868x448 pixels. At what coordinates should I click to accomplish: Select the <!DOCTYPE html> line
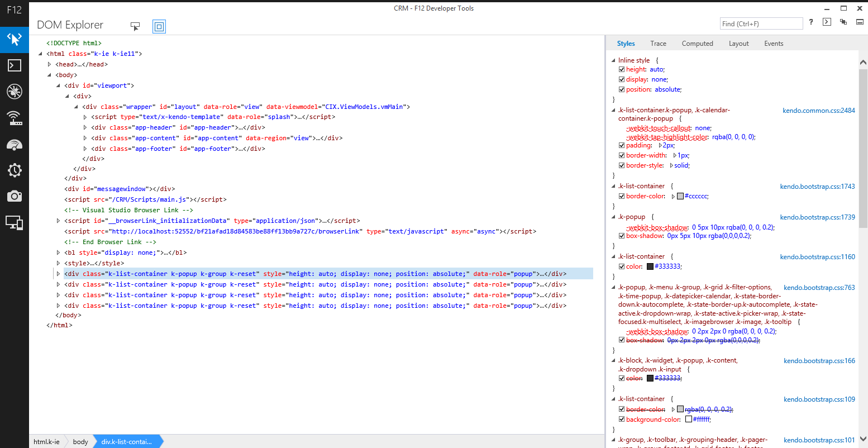(74, 43)
